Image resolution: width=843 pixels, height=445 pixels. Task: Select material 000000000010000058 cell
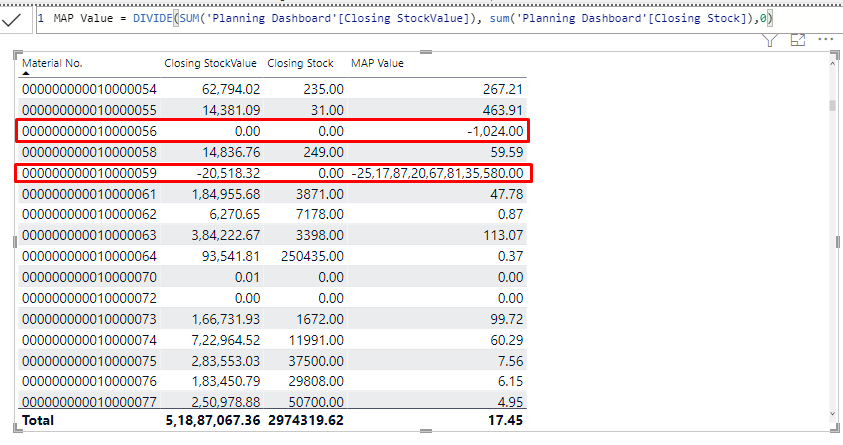[x=89, y=152]
